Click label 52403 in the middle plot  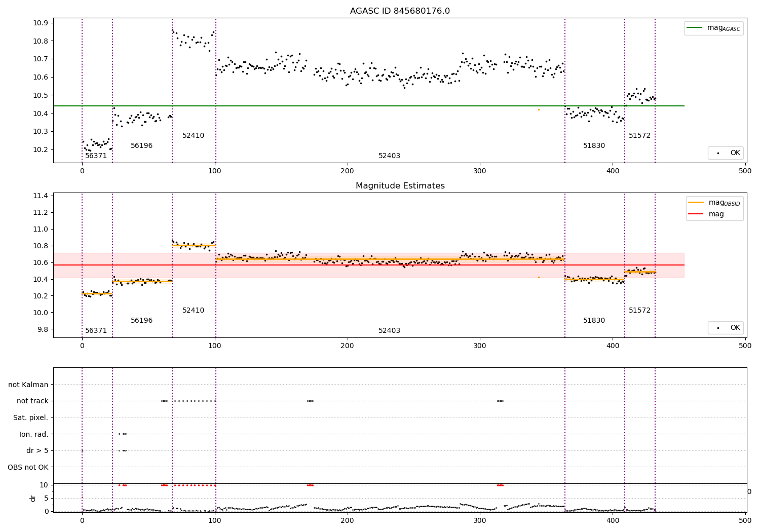[x=389, y=331]
